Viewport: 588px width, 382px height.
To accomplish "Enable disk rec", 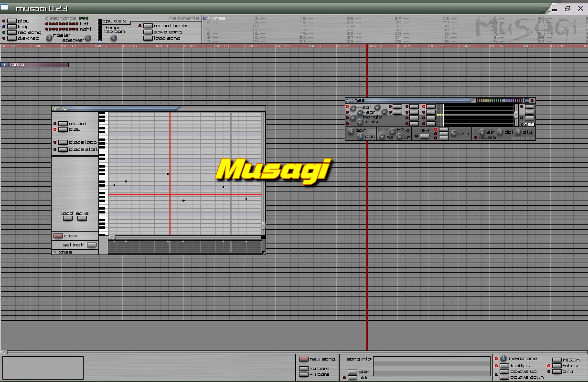I will coord(12,38).
